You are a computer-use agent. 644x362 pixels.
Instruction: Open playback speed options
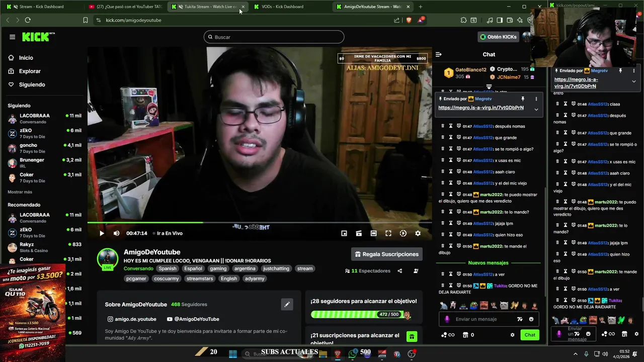point(403,233)
